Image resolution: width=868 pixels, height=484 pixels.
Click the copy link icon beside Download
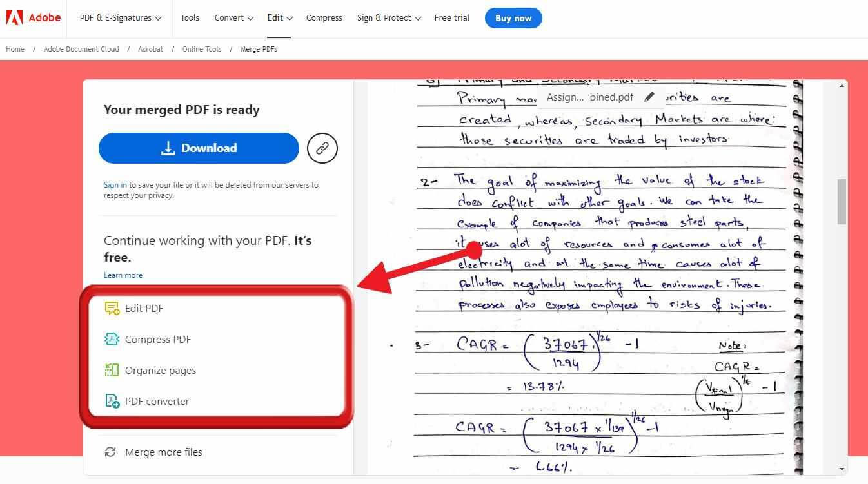tap(322, 148)
